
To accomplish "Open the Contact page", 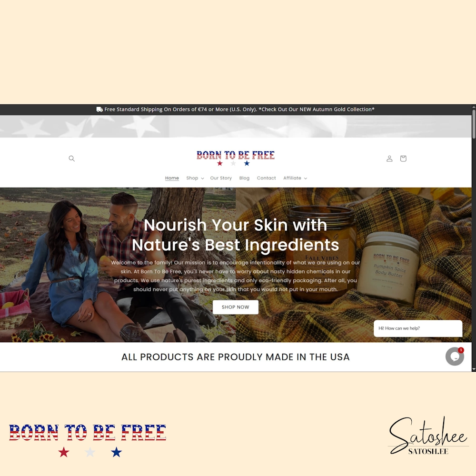I will [x=266, y=178].
